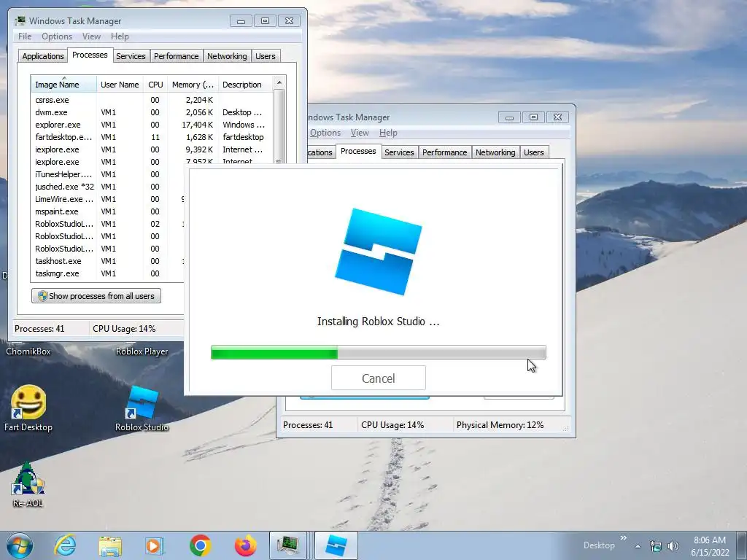Select the LimeWire.exe process row
The image size is (747, 560).
(108, 199)
